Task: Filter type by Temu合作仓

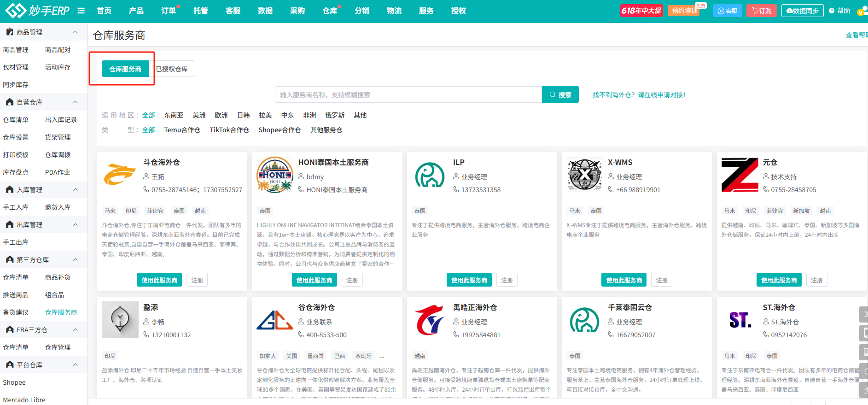Action: 182,129
